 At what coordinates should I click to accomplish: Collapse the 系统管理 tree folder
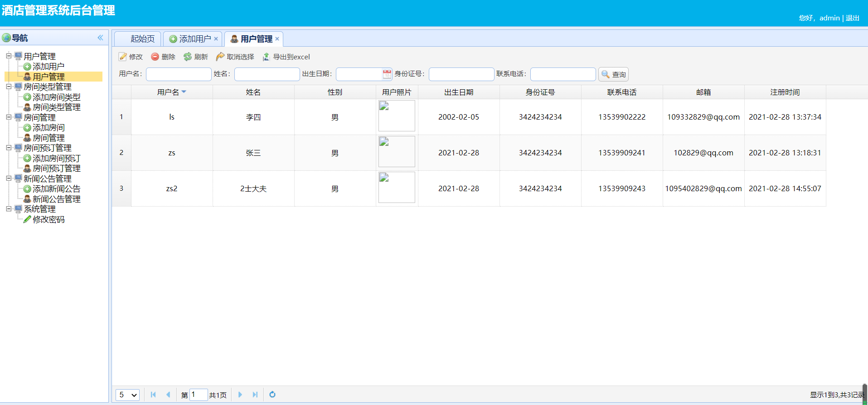click(x=9, y=209)
